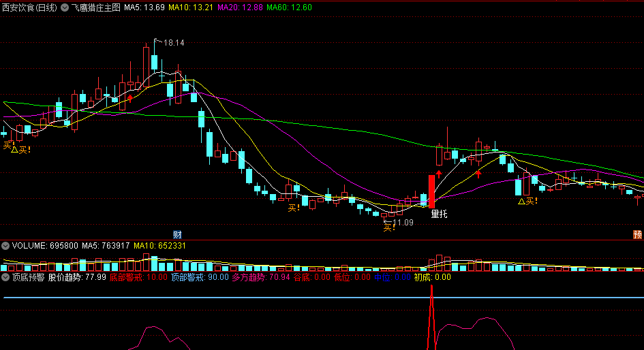The height and width of the screenshot is (350, 644).
Task: Click the large red 里托 candlestick
Action: click(431, 191)
